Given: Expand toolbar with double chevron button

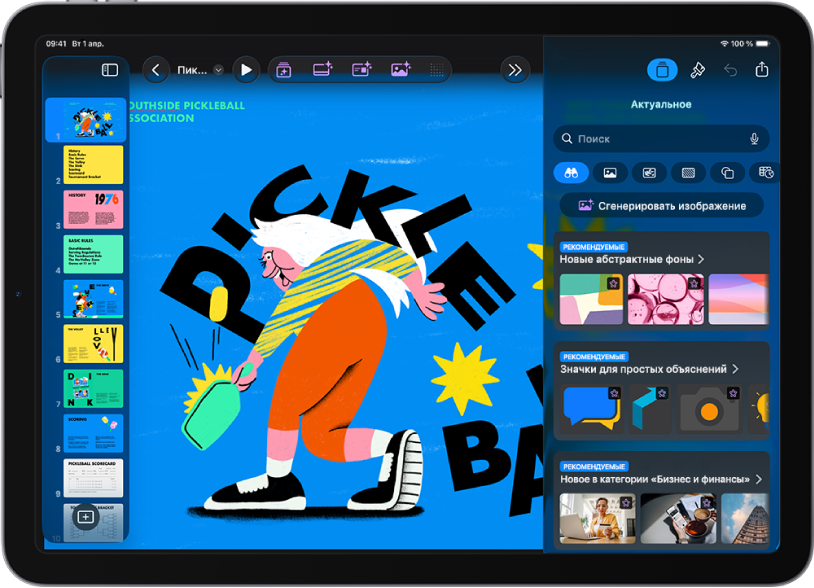Looking at the screenshot, I should (515, 70).
